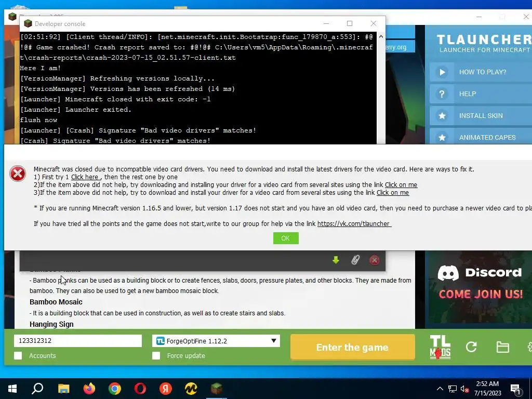Click the play icon beside How to Play
This screenshot has height=399, width=532.
442,72
